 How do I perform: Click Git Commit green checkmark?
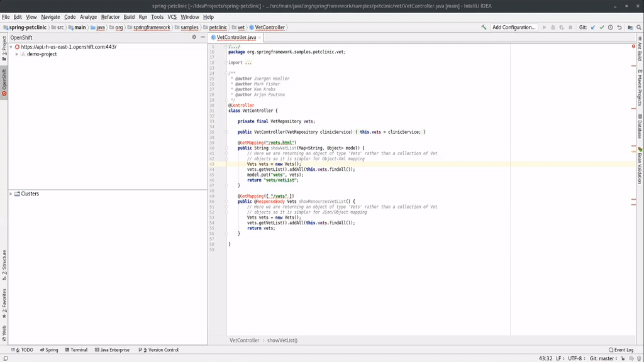pyautogui.click(x=602, y=27)
